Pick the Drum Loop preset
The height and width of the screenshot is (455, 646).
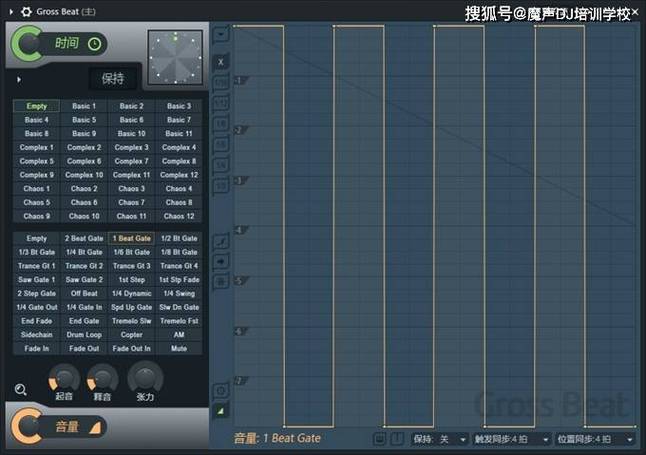coord(84,335)
